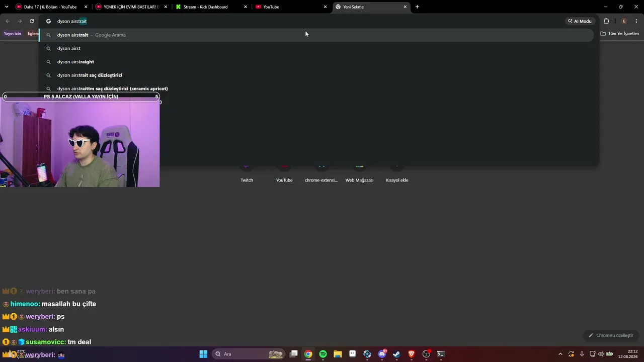Go back with the browser back arrow

pyautogui.click(x=8, y=21)
